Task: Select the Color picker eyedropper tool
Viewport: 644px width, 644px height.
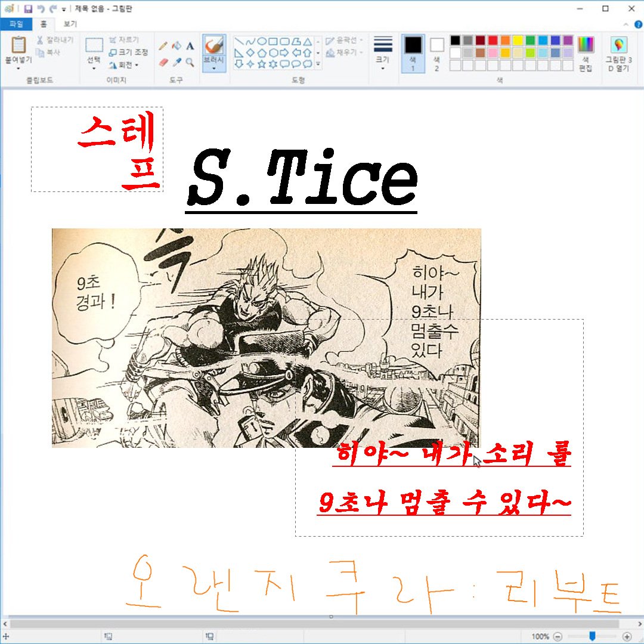Action: click(177, 62)
